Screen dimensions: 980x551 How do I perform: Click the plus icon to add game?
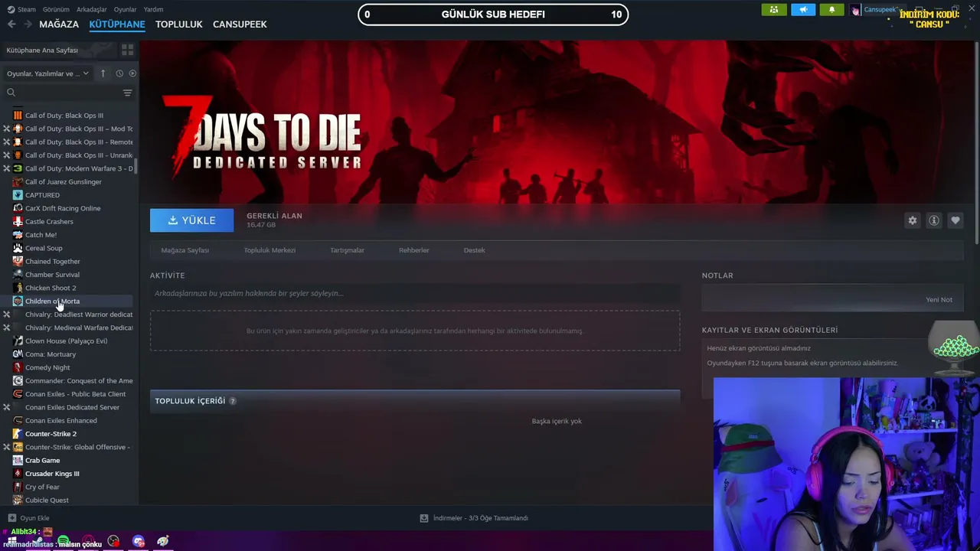click(12, 518)
